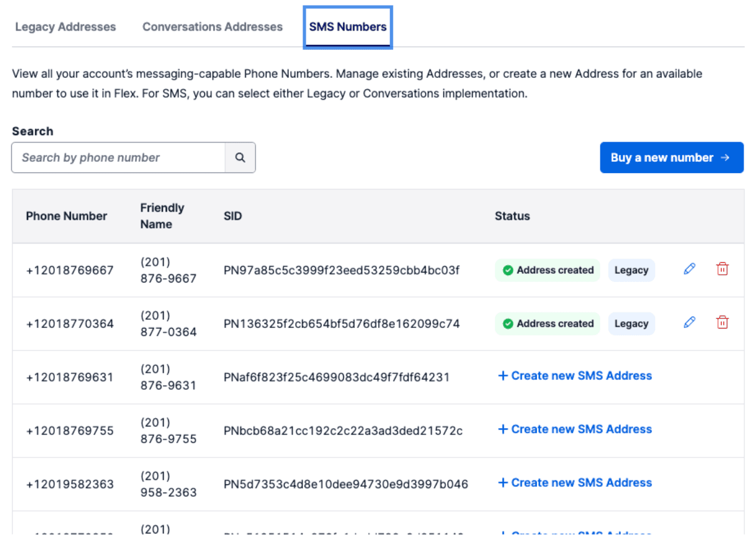Click the Legacy badge for +12018769667
The height and width of the screenshot is (544, 756).
pos(631,270)
